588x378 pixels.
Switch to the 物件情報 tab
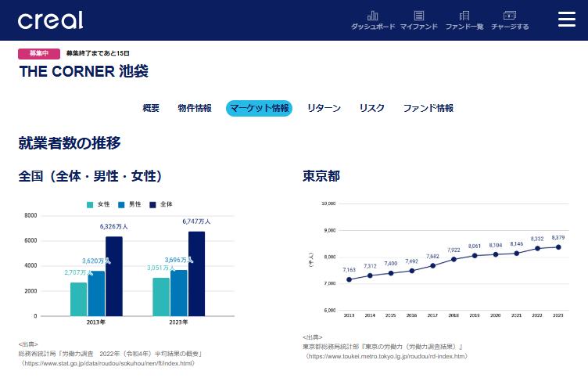click(x=195, y=108)
